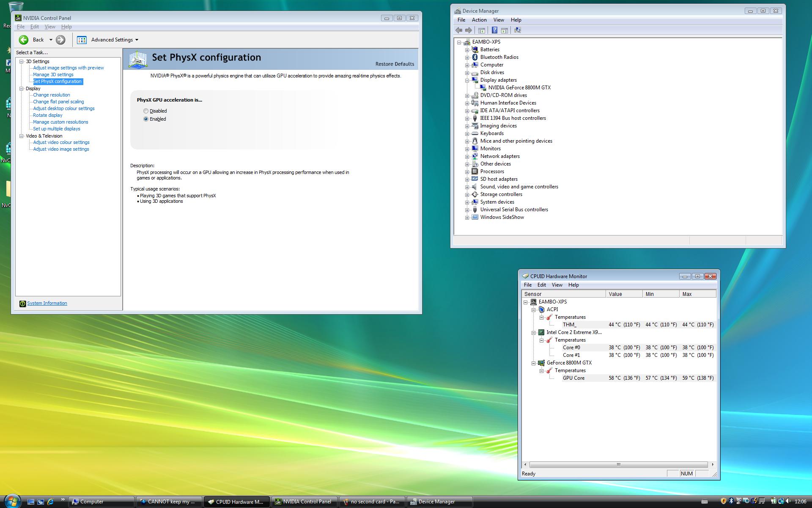Open the Edit menu in CPUID Hardware Monitor
This screenshot has width=812, height=508.
tap(541, 285)
